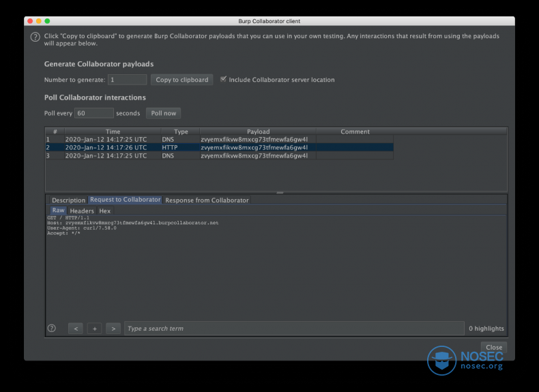This screenshot has width=539, height=392.
Task: Focus the Poll every seconds field
Action: pyautogui.click(x=94, y=113)
